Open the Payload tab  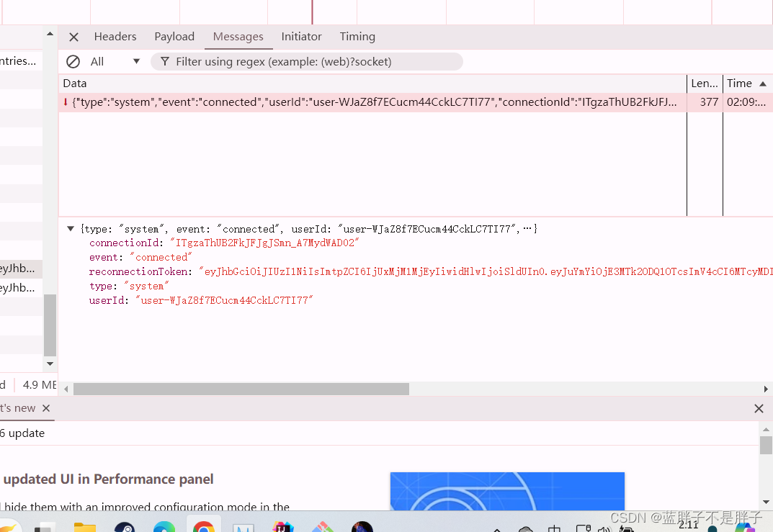[x=174, y=37]
